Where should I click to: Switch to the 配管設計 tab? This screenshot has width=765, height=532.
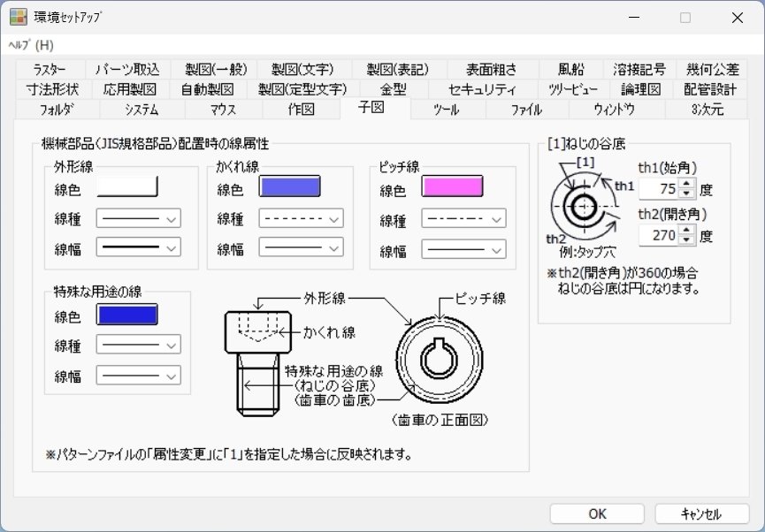(709, 89)
